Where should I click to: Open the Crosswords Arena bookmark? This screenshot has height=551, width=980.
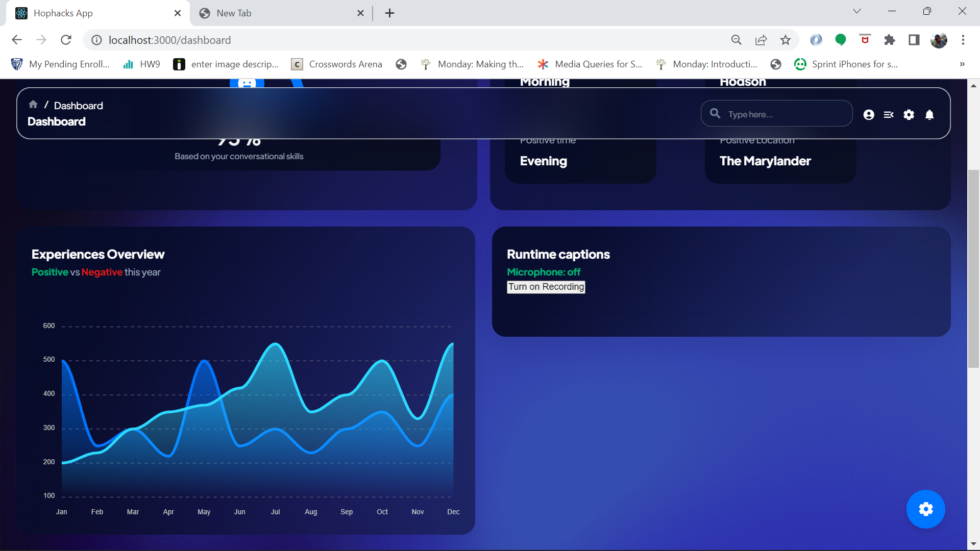point(337,64)
